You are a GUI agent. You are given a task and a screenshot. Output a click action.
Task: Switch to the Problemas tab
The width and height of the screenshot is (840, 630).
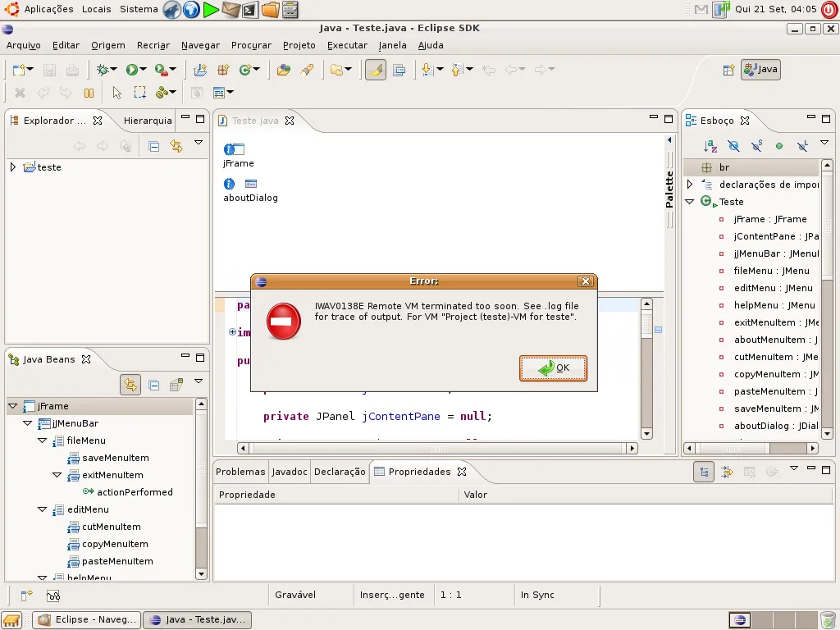click(x=240, y=472)
